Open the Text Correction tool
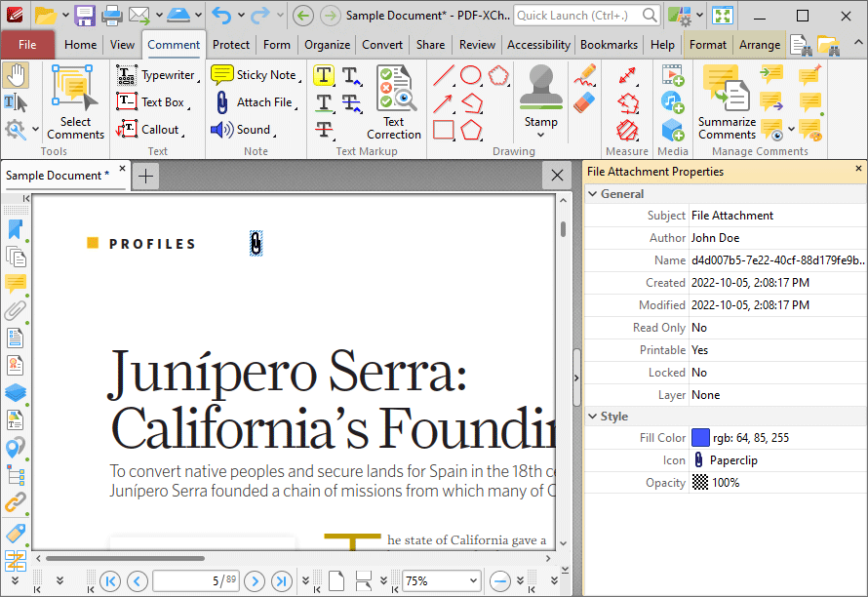The height and width of the screenshot is (597, 868). (x=394, y=101)
